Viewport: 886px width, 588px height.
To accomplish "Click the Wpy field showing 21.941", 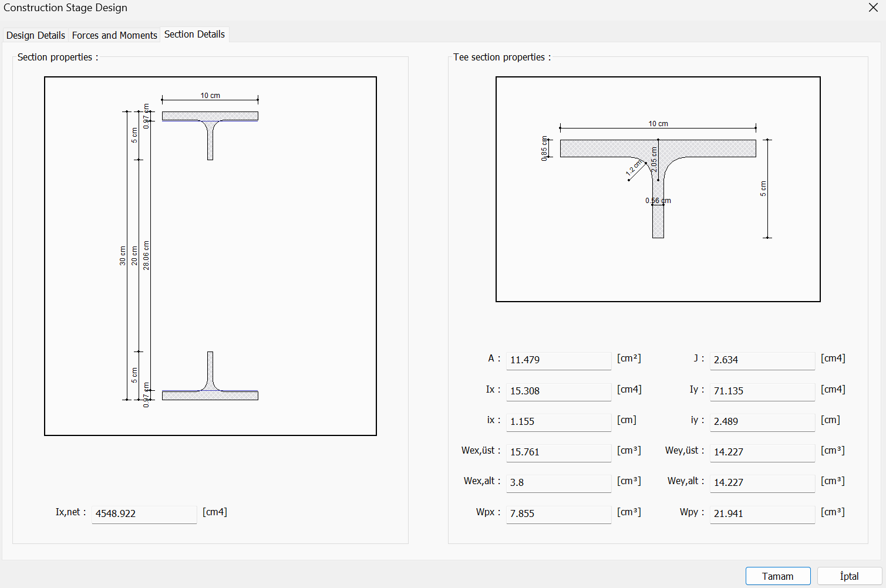I will tap(762, 514).
